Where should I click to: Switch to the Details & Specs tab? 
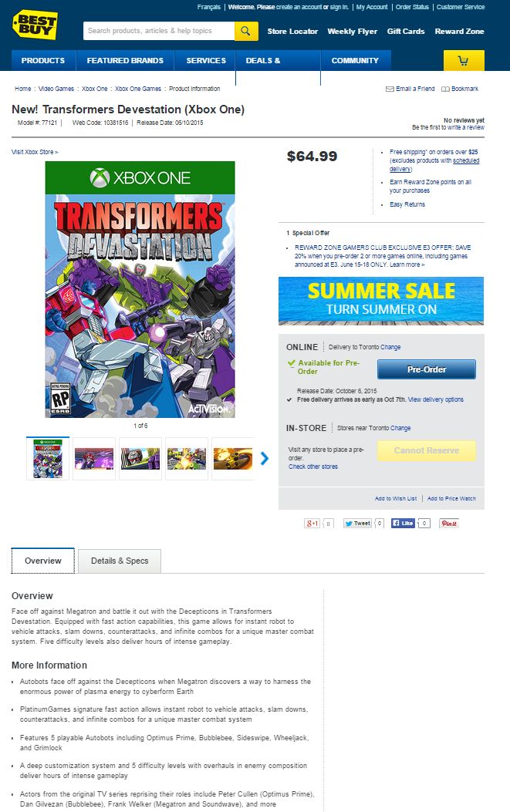(120, 561)
